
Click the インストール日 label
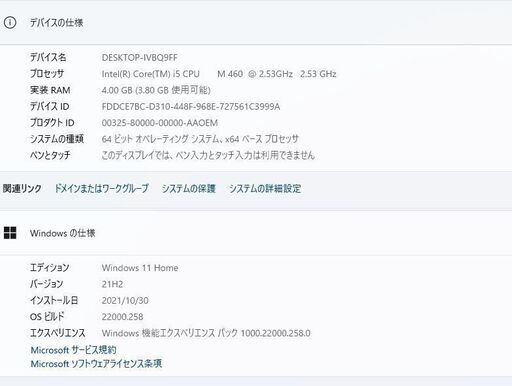tap(54, 300)
